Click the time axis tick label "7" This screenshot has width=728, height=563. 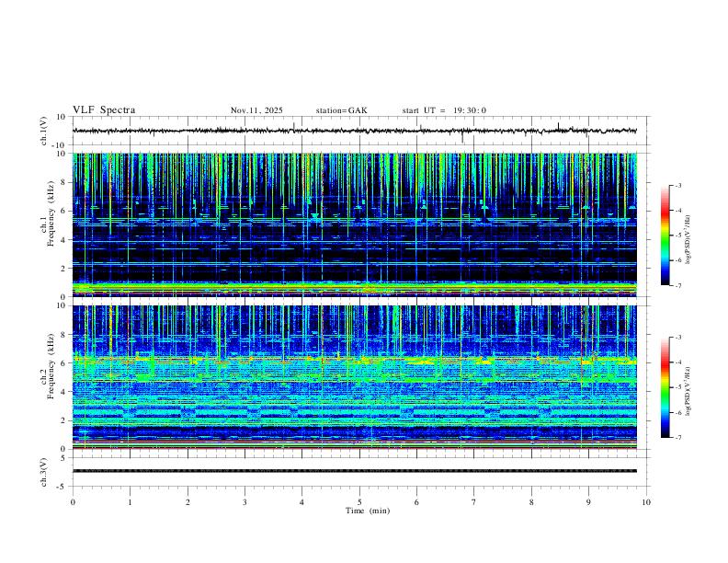pos(474,502)
